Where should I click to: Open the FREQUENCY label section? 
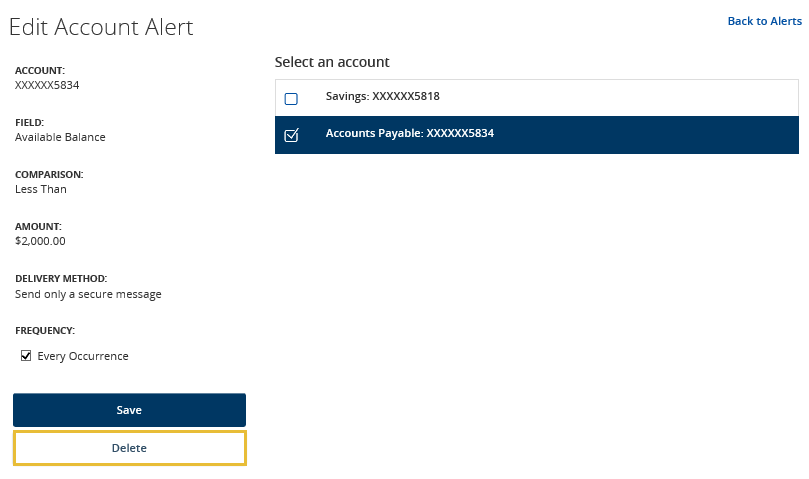tap(45, 331)
